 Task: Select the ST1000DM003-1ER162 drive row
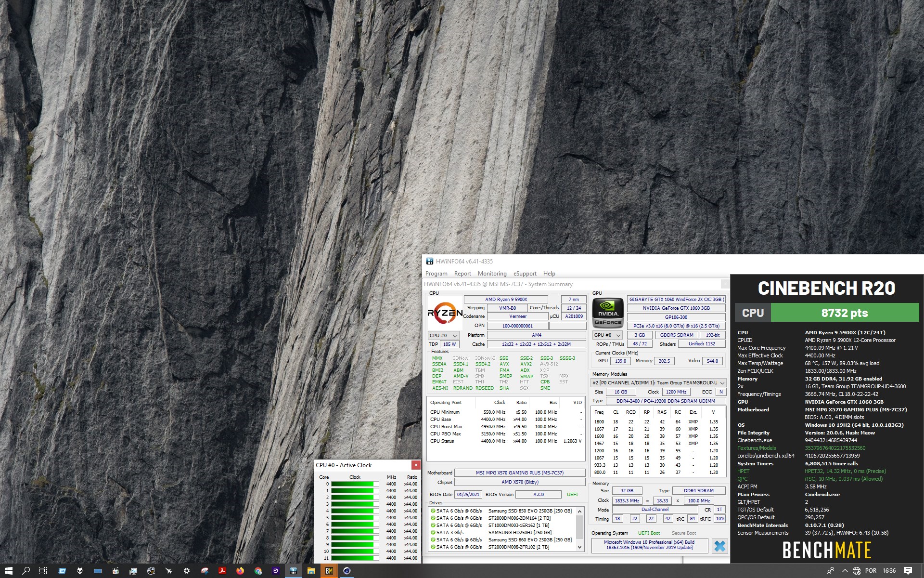501,525
